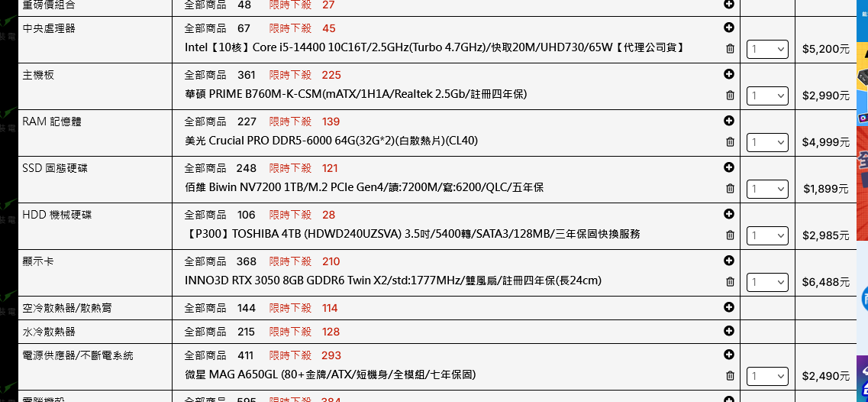Show 全部商品 67 in 中央處理器

[218, 28]
